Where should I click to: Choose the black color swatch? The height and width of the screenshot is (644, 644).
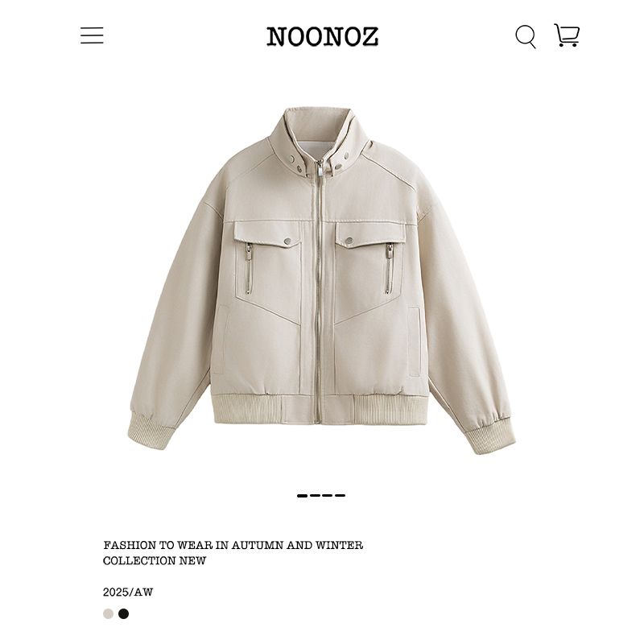click(x=124, y=614)
